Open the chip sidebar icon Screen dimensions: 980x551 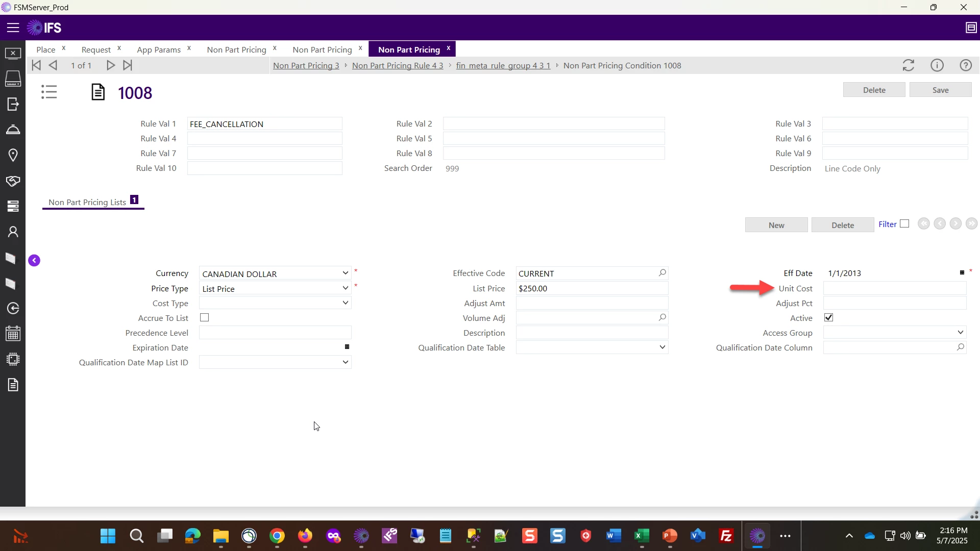13,359
